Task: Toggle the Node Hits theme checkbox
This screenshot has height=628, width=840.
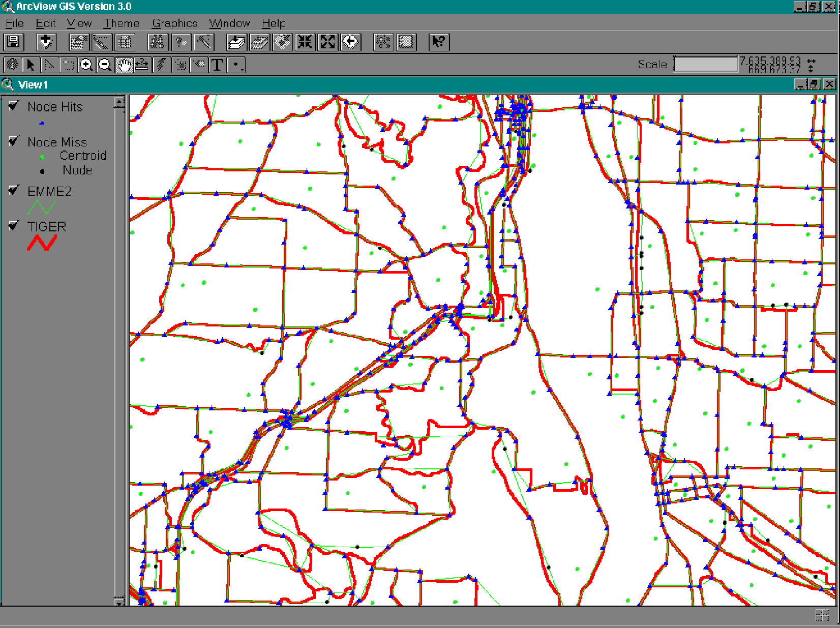Action: pyautogui.click(x=14, y=106)
